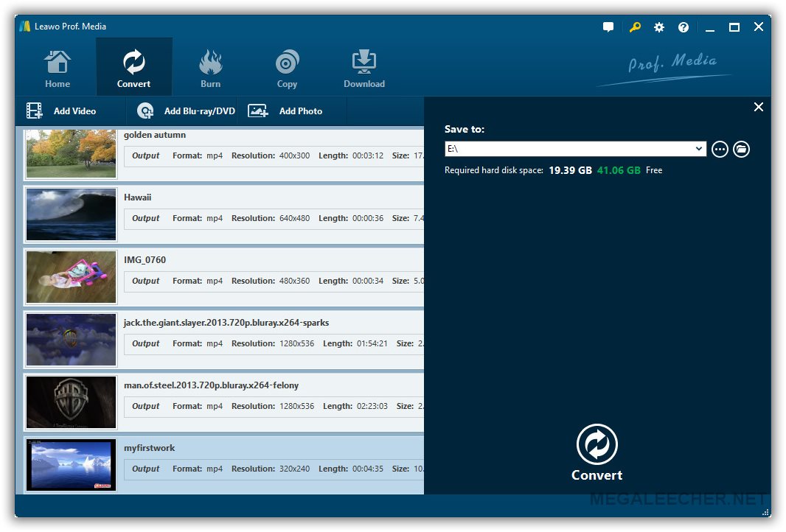Click the Hawaii title text
The image size is (786, 532).
137,197
